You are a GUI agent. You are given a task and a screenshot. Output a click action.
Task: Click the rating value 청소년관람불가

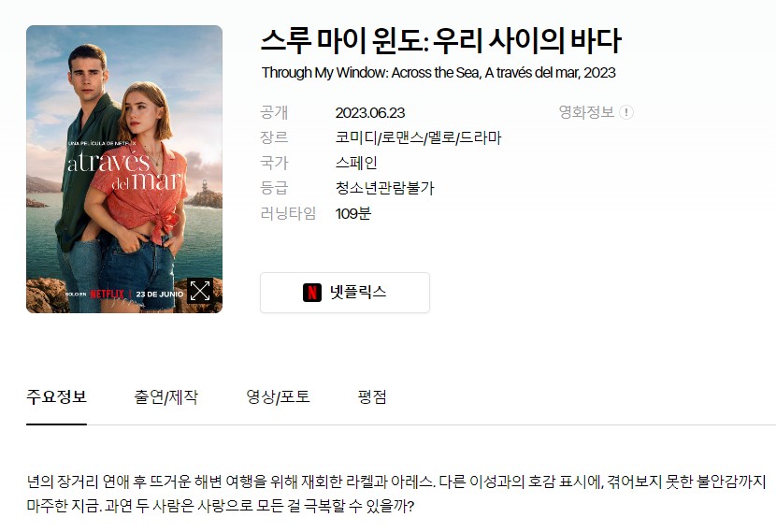point(384,188)
